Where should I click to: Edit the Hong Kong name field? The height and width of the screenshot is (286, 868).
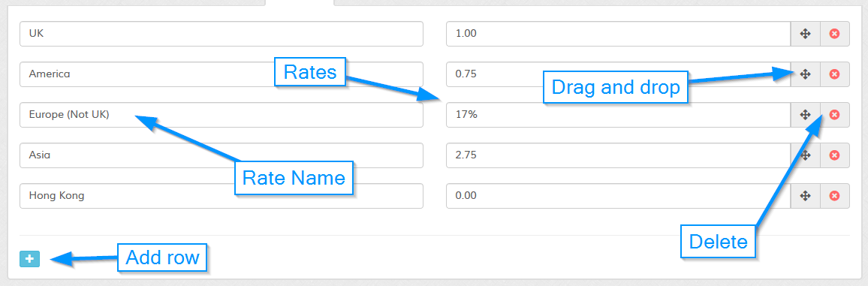(222, 196)
